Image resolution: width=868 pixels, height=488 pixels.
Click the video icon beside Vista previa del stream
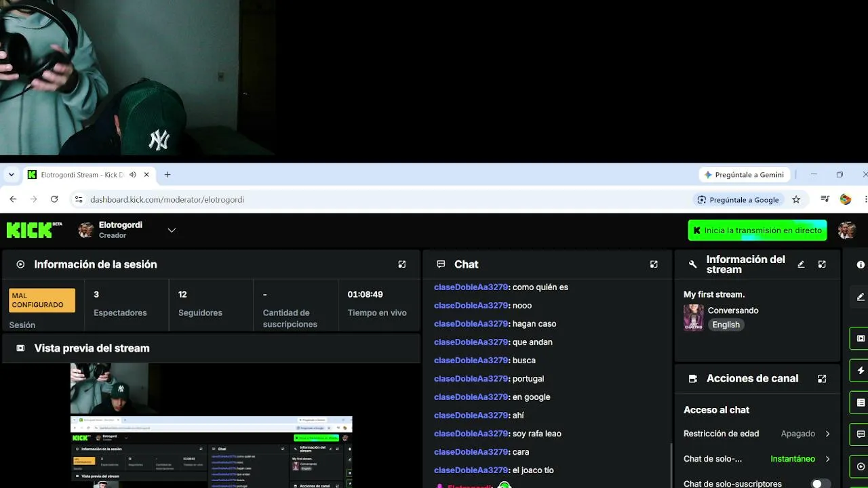pyautogui.click(x=20, y=348)
